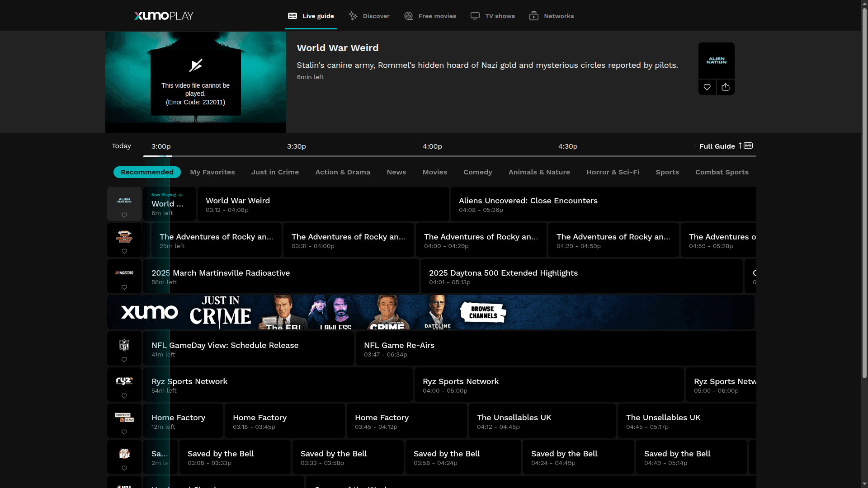Click the Free movies reel icon
Screen dimensions: 868x488
[x=409, y=16]
